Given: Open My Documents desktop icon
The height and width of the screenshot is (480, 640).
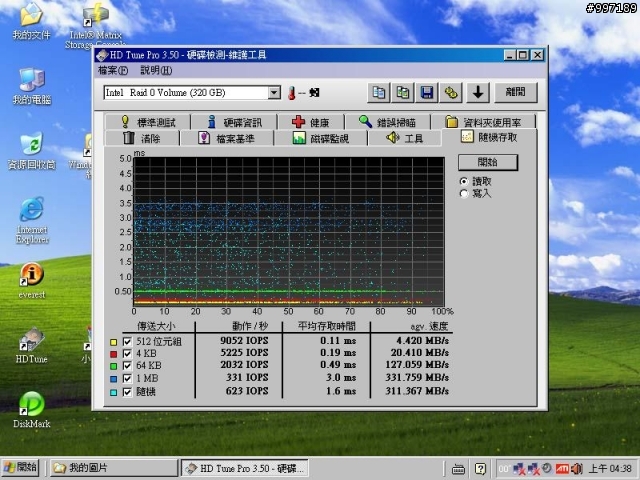Looking at the screenshot, I should coord(31,21).
